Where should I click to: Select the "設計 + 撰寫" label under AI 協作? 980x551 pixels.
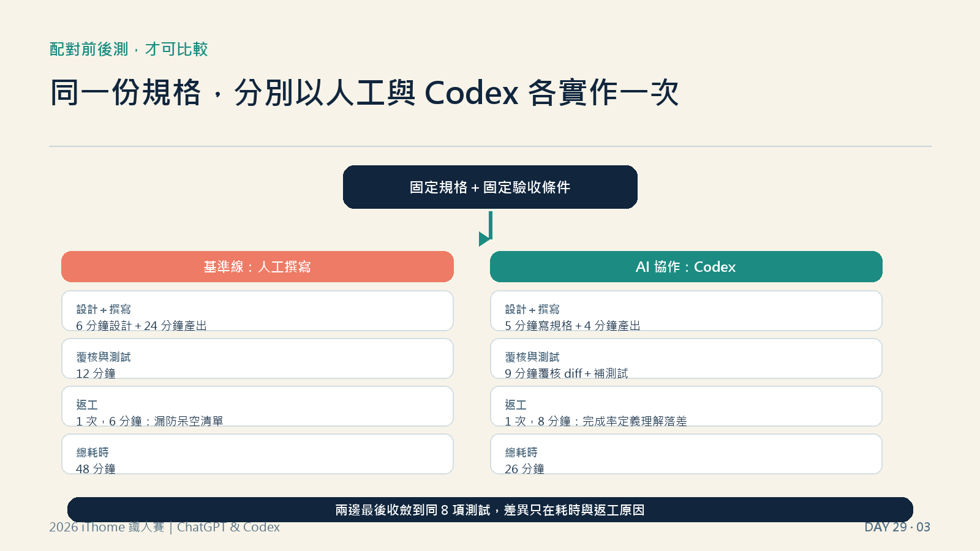coord(532,309)
